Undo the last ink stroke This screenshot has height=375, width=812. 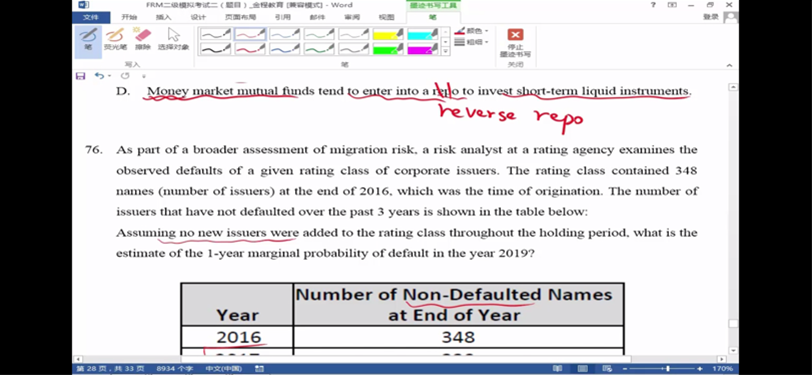click(x=98, y=76)
